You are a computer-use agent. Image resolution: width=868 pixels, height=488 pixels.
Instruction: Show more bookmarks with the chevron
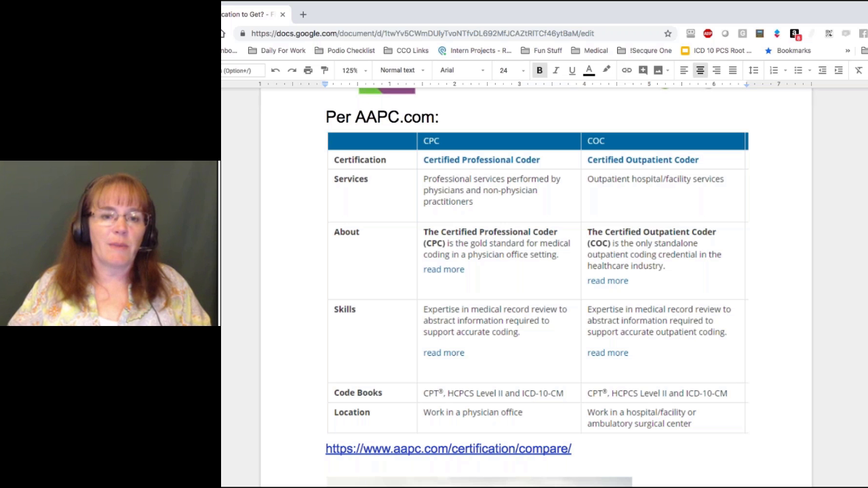tap(847, 51)
